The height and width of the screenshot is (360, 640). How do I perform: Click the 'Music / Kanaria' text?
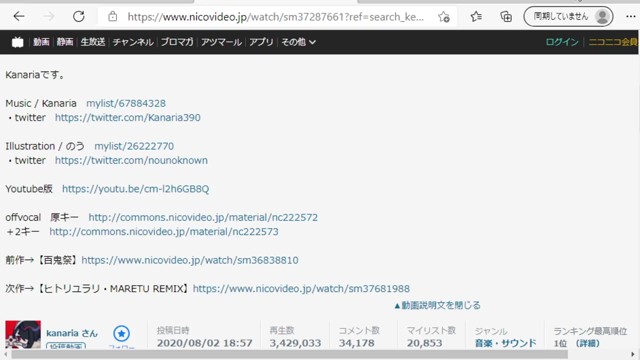(41, 103)
